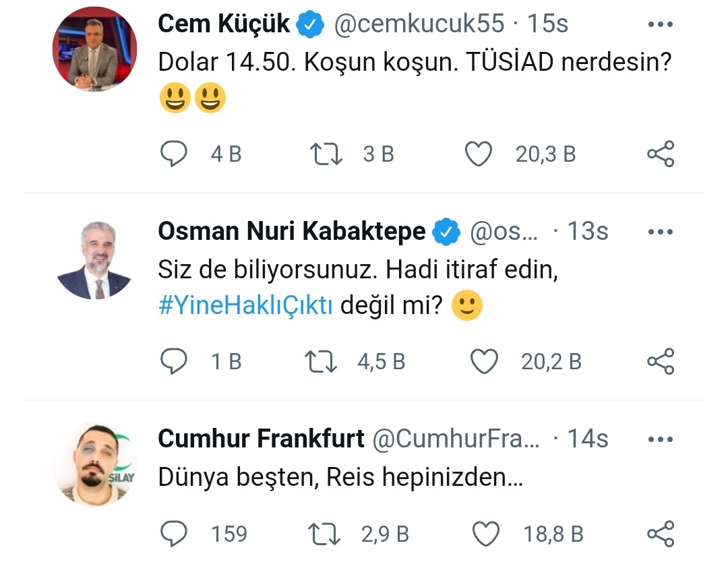Reply to Osman Nuri Kabaktepe's tweet
Image resolution: width=728 pixels, height=562 pixels.
click(x=174, y=362)
